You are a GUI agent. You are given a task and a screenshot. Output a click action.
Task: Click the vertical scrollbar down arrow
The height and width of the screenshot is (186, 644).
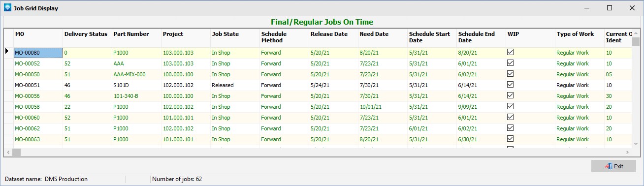pos(636,144)
